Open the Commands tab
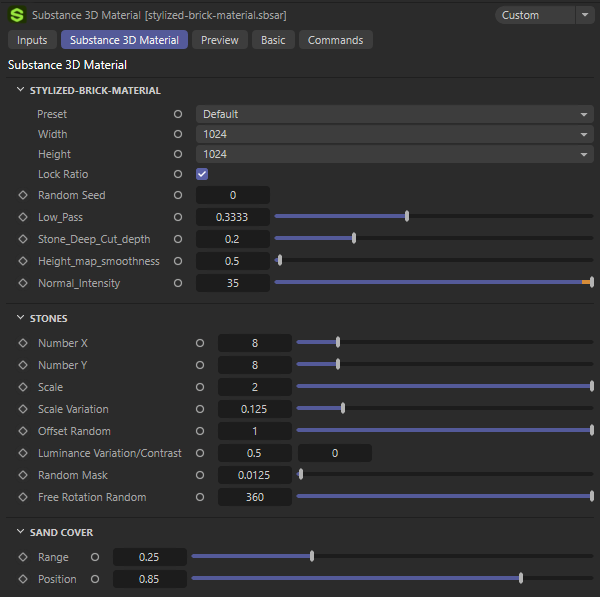The height and width of the screenshot is (597, 600). point(336,40)
